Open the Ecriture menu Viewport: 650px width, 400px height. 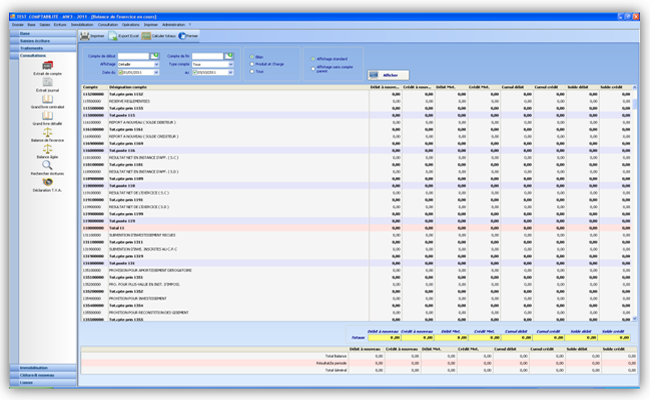60,25
